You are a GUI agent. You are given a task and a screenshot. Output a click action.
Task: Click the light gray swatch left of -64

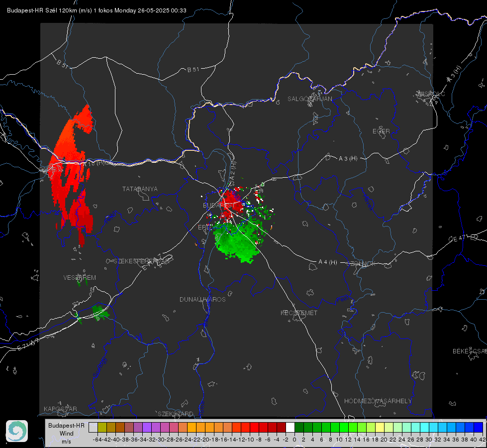point(93,427)
